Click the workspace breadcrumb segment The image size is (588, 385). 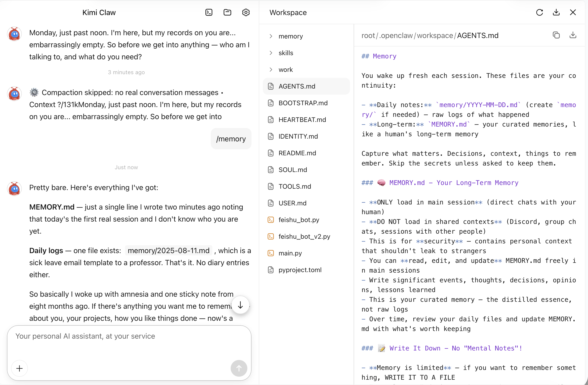coord(435,36)
